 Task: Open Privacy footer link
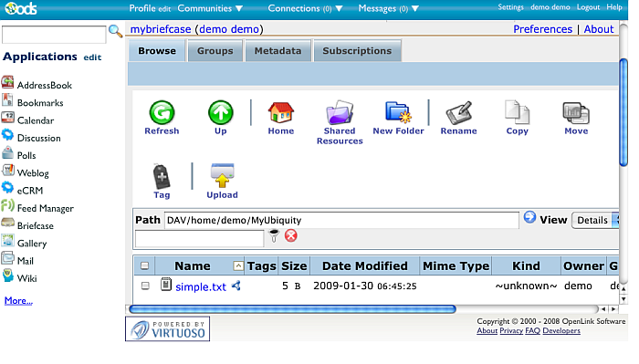tap(511, 330)
